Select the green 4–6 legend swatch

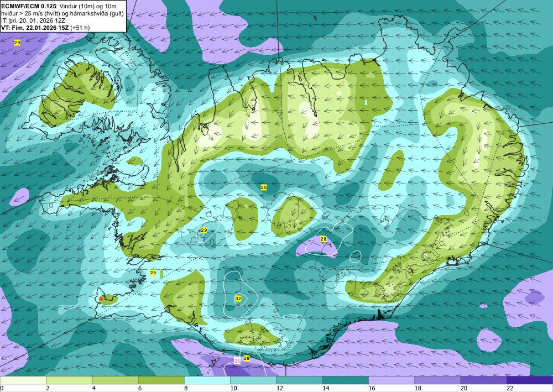(x=115, y=380)
